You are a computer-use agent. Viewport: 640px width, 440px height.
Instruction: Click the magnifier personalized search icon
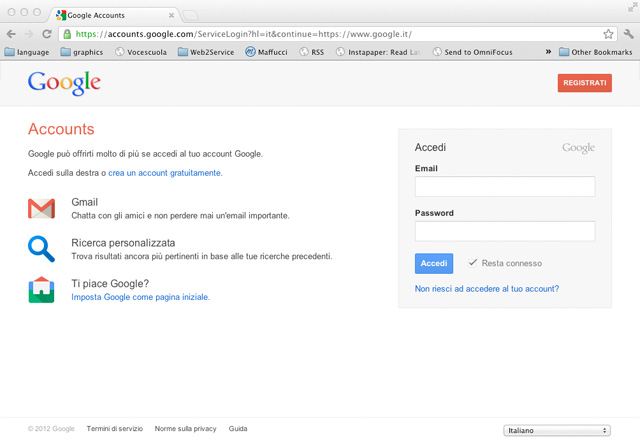[41, 248]
